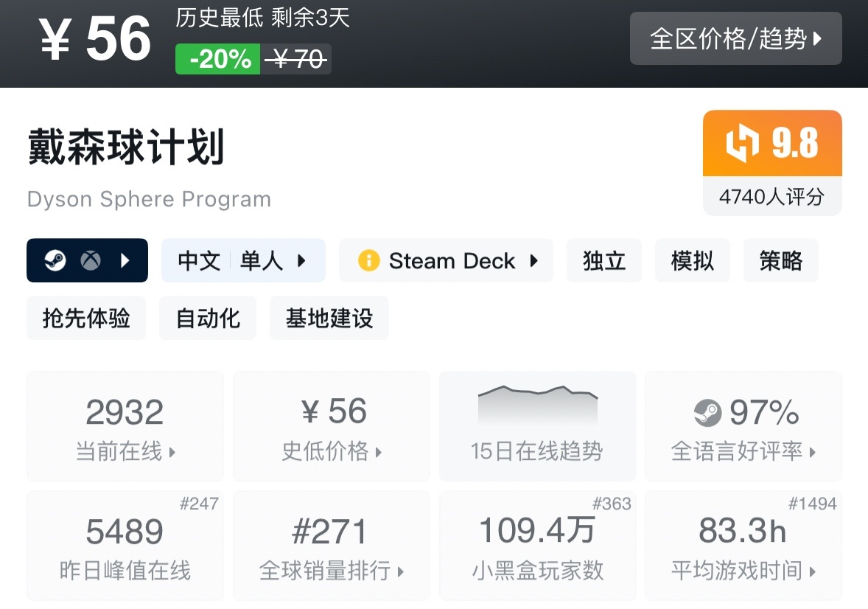
Task: Open the 15日在线趋势 chart
Action: [x=537, y=426]
